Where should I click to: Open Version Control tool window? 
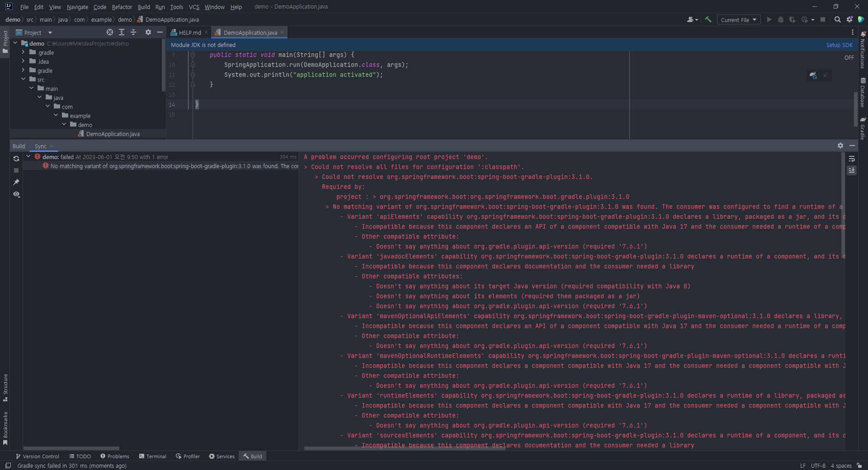point(37,456)
